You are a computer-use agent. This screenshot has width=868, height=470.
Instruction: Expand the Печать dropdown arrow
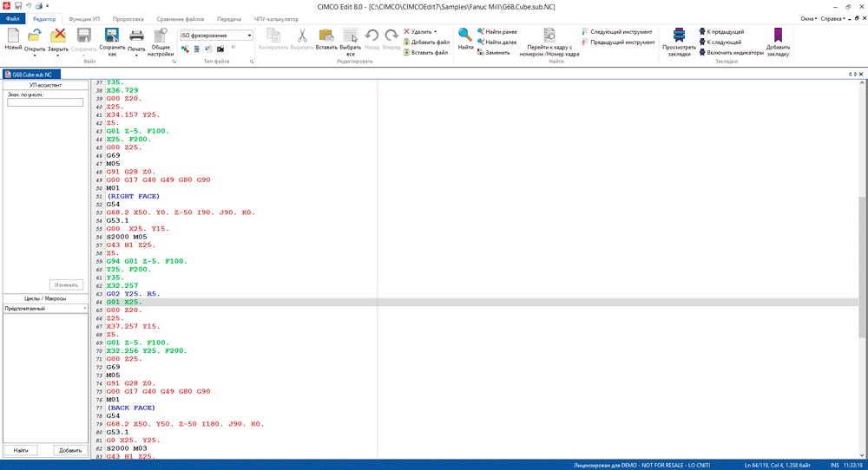136,55
